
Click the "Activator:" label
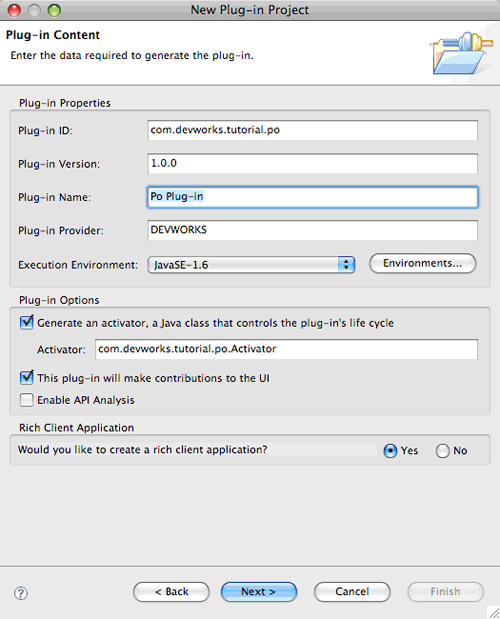click(x=61, y=350)
